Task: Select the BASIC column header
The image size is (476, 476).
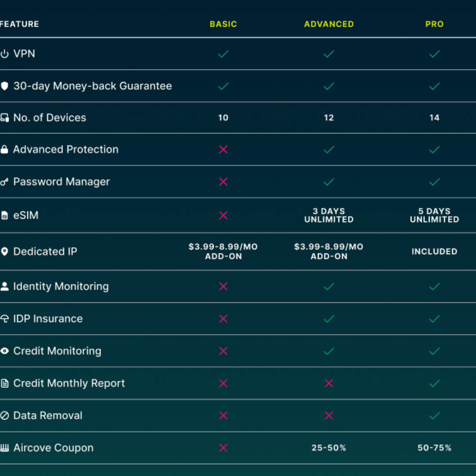Action: [x=223, y=24]
